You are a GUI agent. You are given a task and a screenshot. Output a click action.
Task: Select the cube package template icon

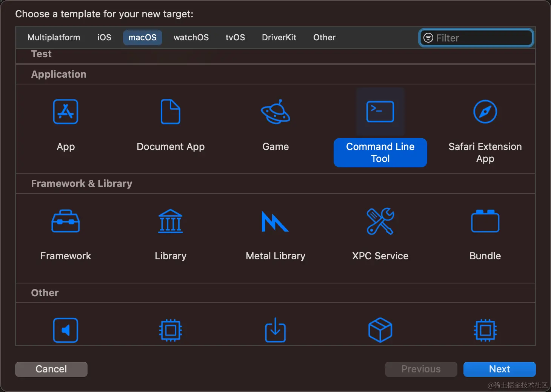point(380,330)
